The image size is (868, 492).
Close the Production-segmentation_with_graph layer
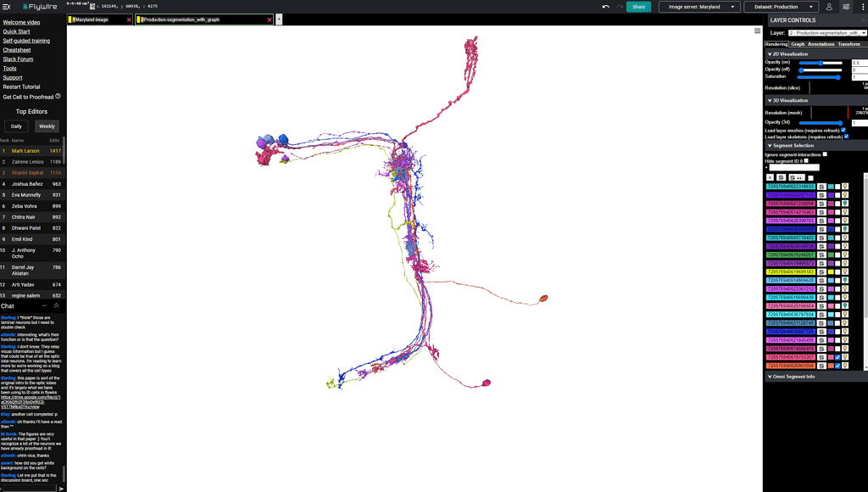(x=270, y=20)
